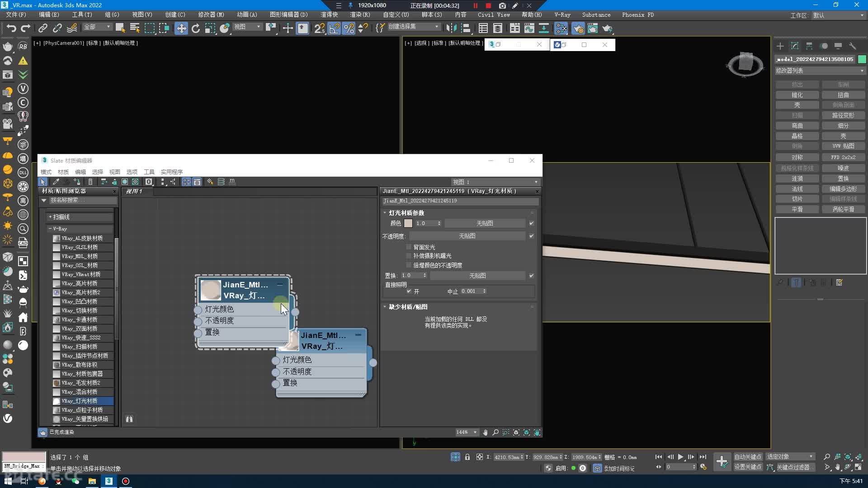
Task: Apply the 锥化 modifier button
Action: point(797,95)
